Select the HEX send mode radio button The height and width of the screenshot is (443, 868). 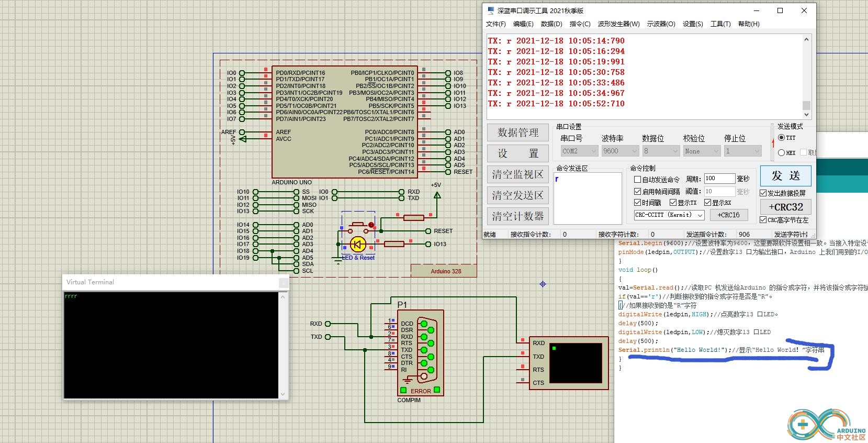click(x=781, y=153)
